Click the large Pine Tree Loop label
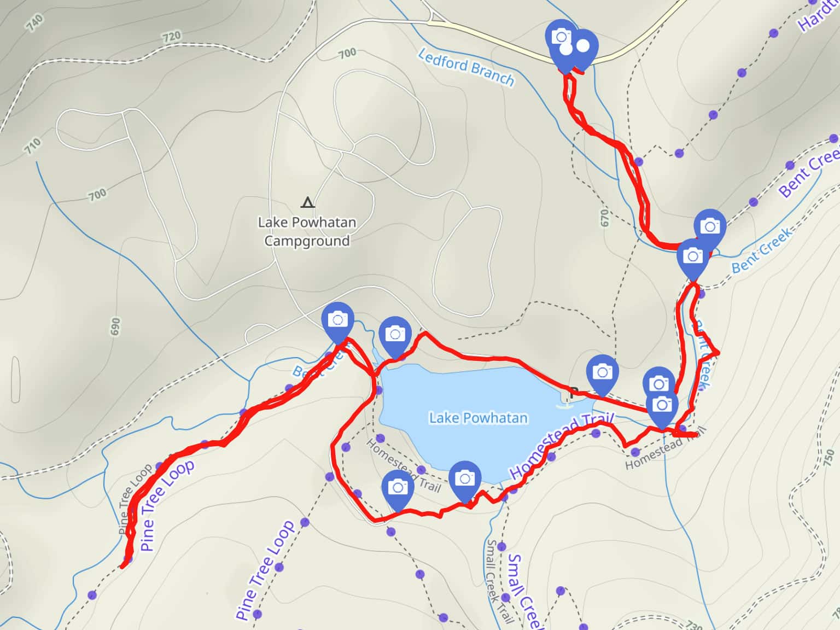840x630 pixels. [167, 505]
